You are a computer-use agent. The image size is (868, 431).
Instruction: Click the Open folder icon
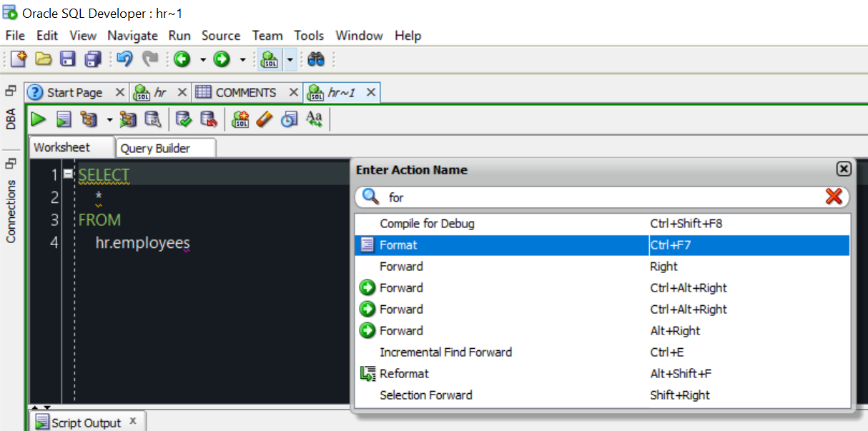44,59
